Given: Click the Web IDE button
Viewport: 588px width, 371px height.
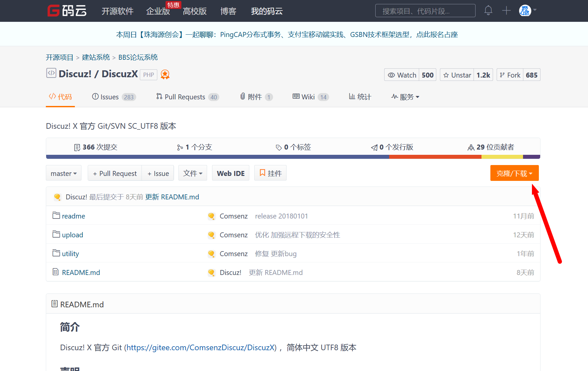Looking at the screenshot, I should click(x=231, y=173).
